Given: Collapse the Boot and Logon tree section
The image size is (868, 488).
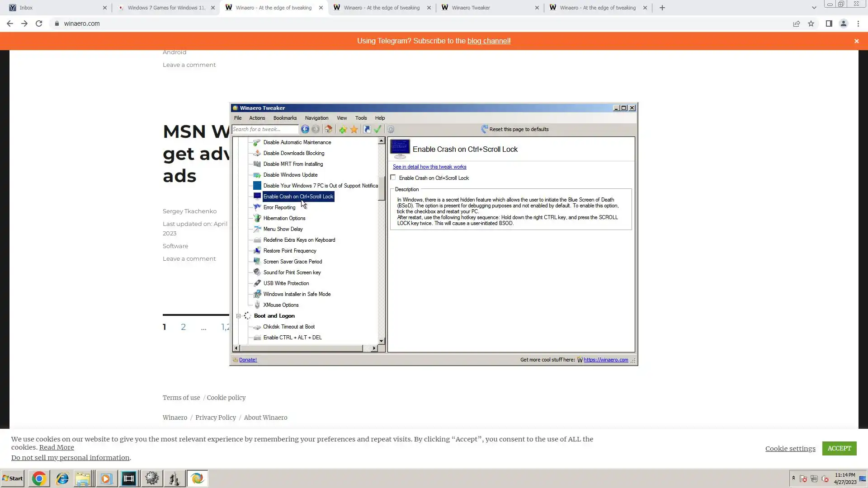Looking at the screenshot, I should (238, 316).
